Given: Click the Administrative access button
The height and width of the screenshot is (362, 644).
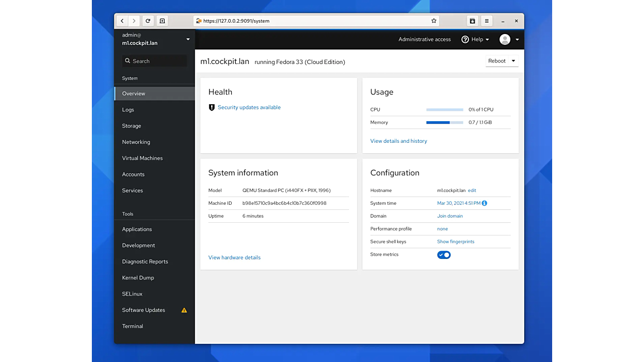Looking at the screenshot, I should click(424, 39).
